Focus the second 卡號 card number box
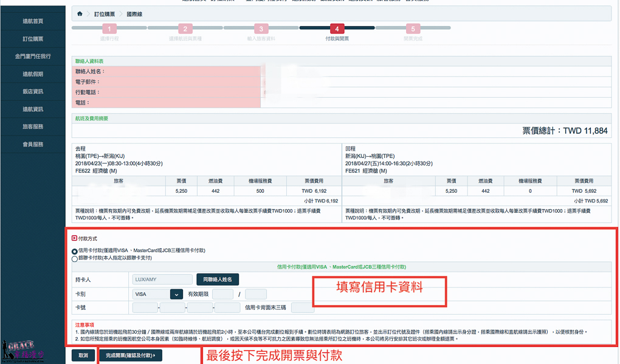The width and height of the screenshot is (620, 364). 173,307
